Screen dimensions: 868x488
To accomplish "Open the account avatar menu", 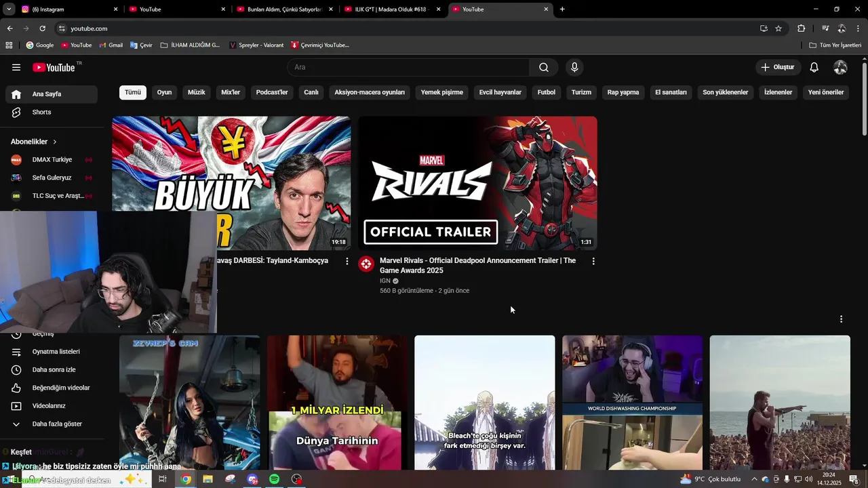I will pyautogui.click(x=840, y=67).
